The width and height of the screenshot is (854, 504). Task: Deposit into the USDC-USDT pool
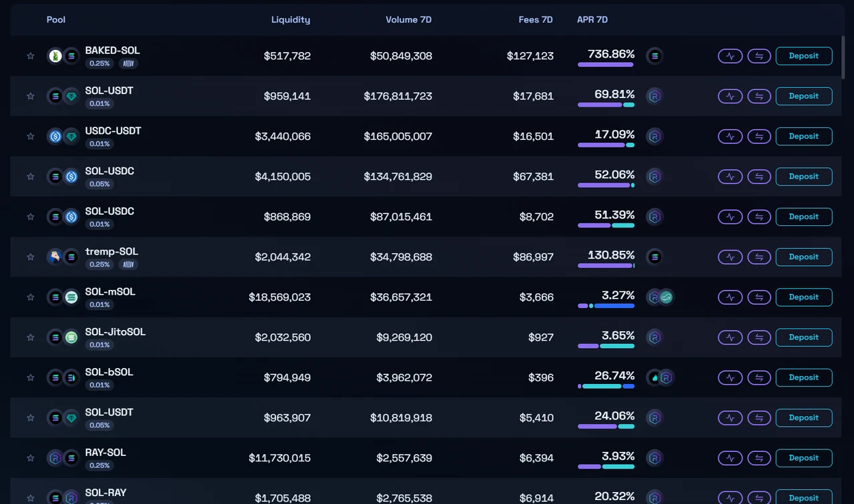[x=804, y=136]
